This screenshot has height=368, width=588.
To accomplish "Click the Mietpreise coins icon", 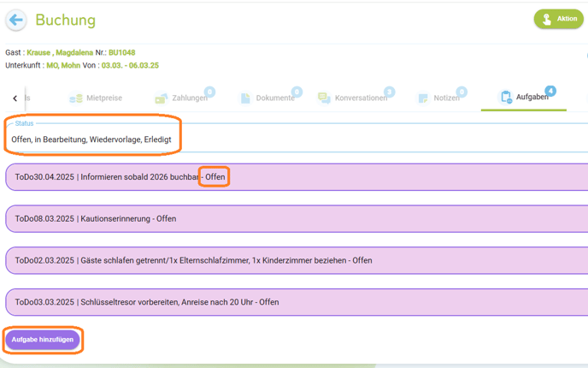I will pos(76,98).
